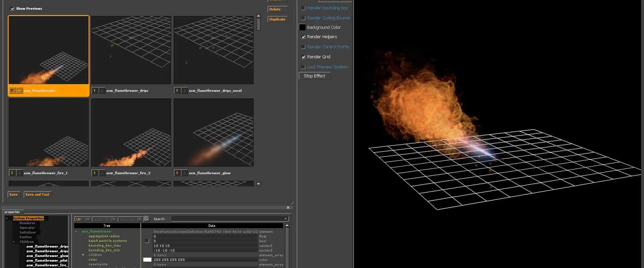Click the 1 badge beside asw_flamethrower_fire_2
Viewport: 644px width, 268px height.
[95, 173]
